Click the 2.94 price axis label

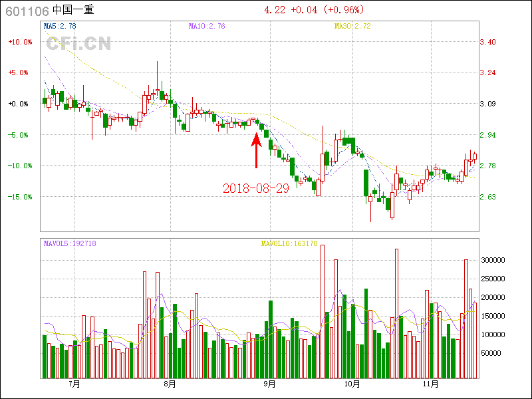(x=487, y=135)
